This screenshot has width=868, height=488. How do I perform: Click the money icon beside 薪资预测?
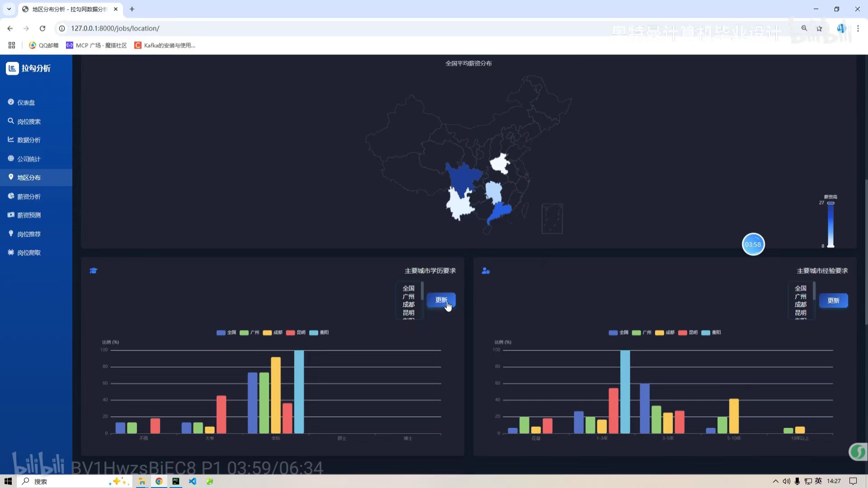[x=11, y=215]
